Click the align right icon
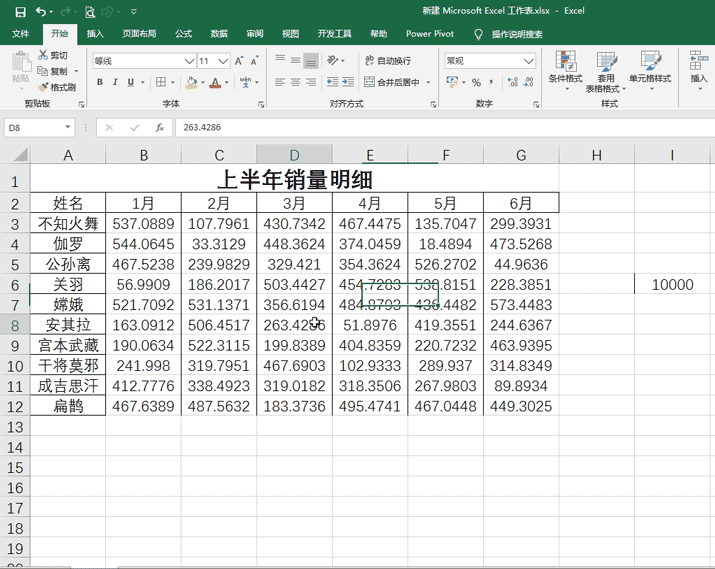 (x=311, y=82)
